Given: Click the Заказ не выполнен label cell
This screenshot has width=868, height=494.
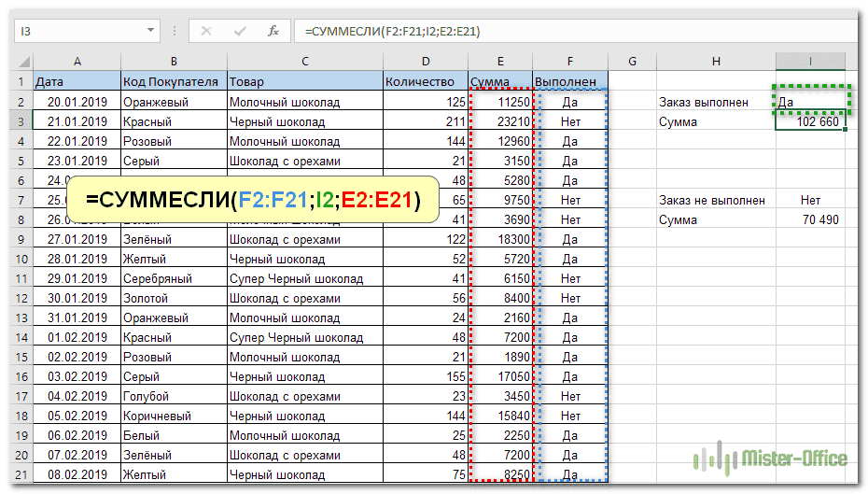Looking at the screenshot, I should pyautogui.click(x=715, y=200).
